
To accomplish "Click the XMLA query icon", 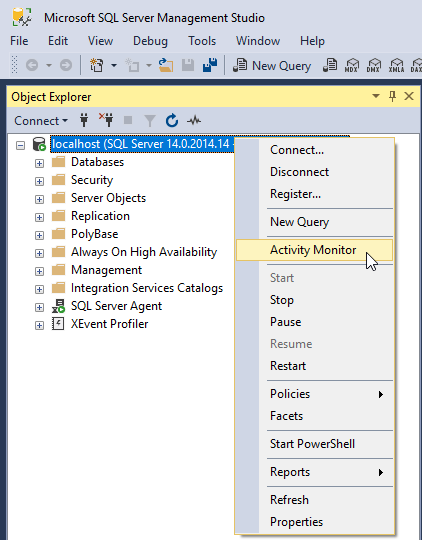I will point(396,65).
